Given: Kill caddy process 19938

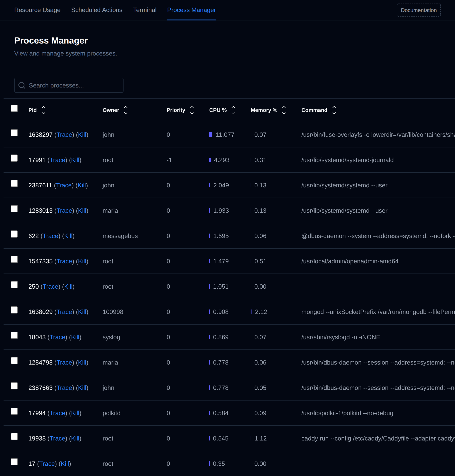Looking at the screenshot, I should coord(75,439).
